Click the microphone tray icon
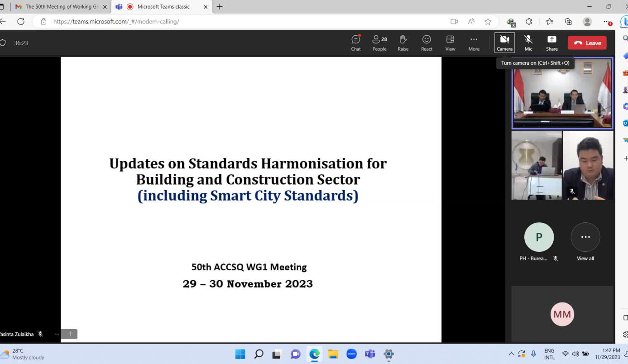 pos(533,354)
